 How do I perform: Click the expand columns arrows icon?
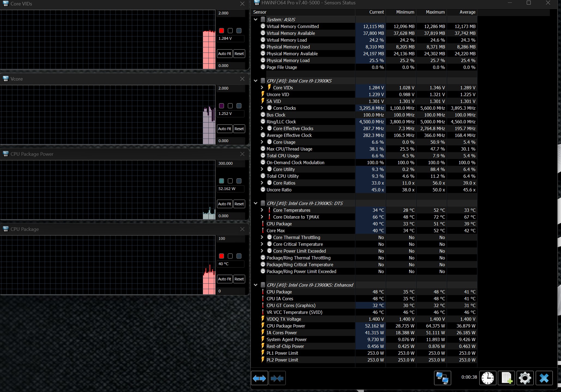[259, 378]
